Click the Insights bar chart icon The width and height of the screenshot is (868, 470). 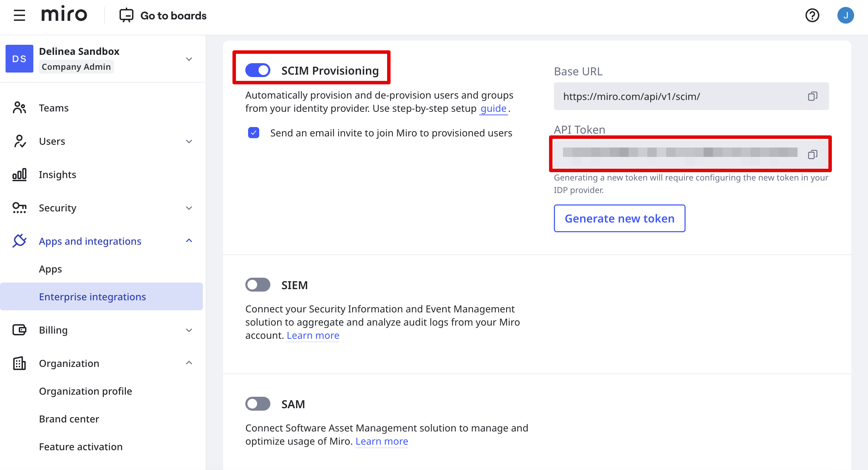tap(19, 175)
